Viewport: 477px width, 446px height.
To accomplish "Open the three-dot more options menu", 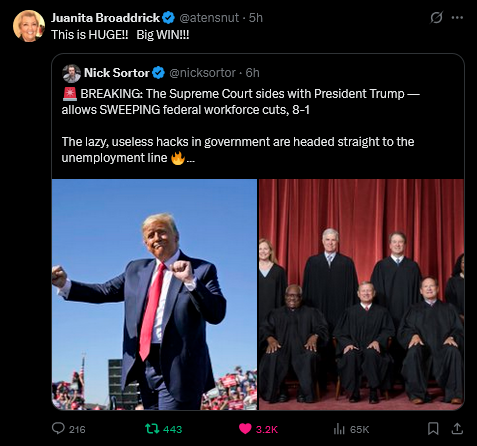I will pyautogui.click(x=457, y=18).
